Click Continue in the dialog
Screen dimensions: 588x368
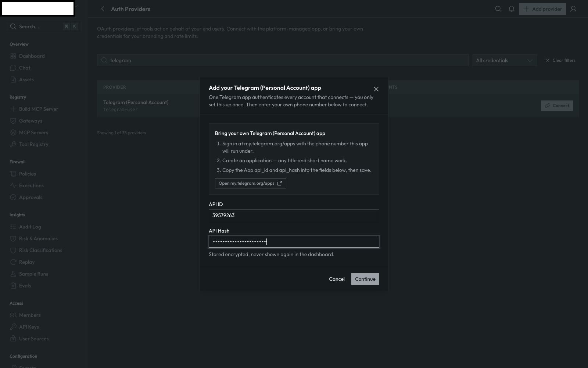[x=365, y=279]
